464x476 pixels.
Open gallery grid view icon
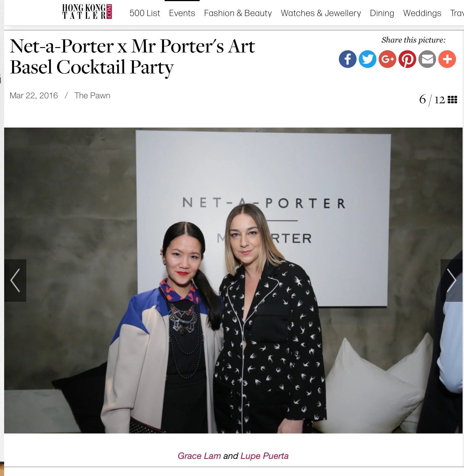[452, 100]
